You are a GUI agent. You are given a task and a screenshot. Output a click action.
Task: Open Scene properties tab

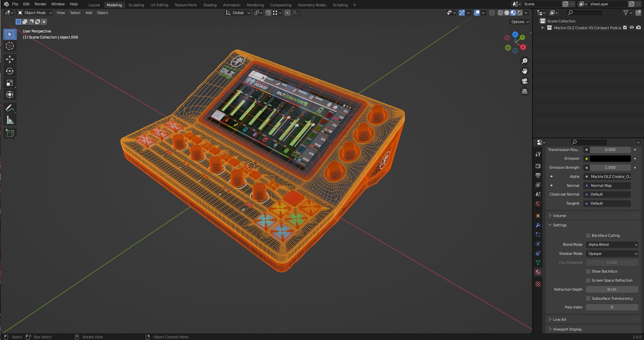click(x=538, y=194)
